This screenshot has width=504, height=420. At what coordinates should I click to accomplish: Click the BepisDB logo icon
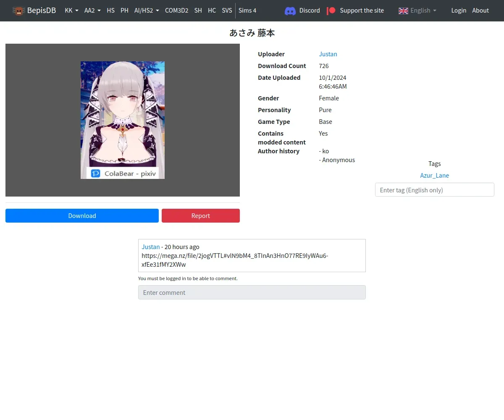click(18, 10)
